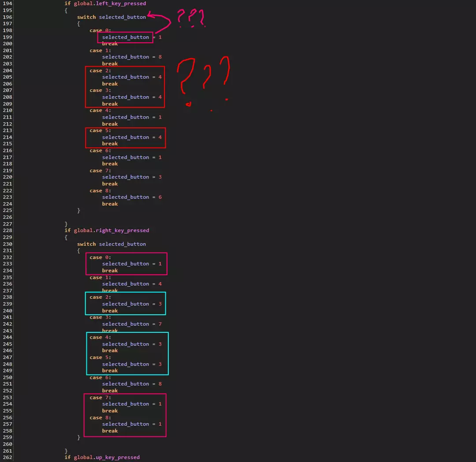Select "case 5:" on line 213

[100, 130]
